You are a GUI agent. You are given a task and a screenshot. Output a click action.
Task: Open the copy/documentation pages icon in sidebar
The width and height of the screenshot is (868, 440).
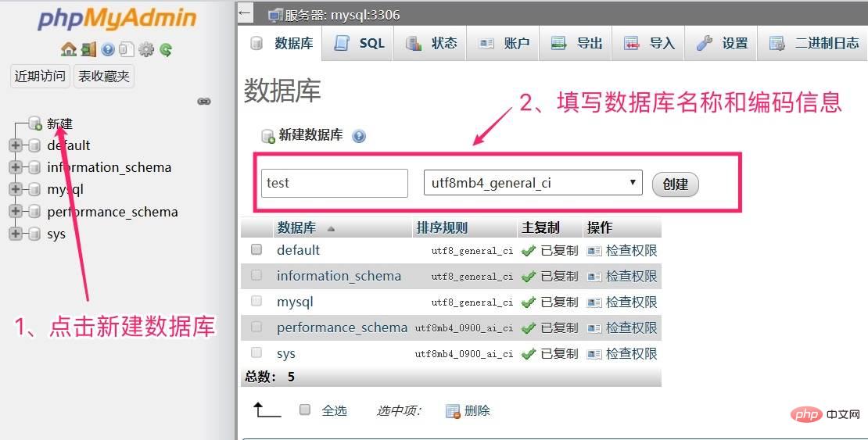[126, 49]
